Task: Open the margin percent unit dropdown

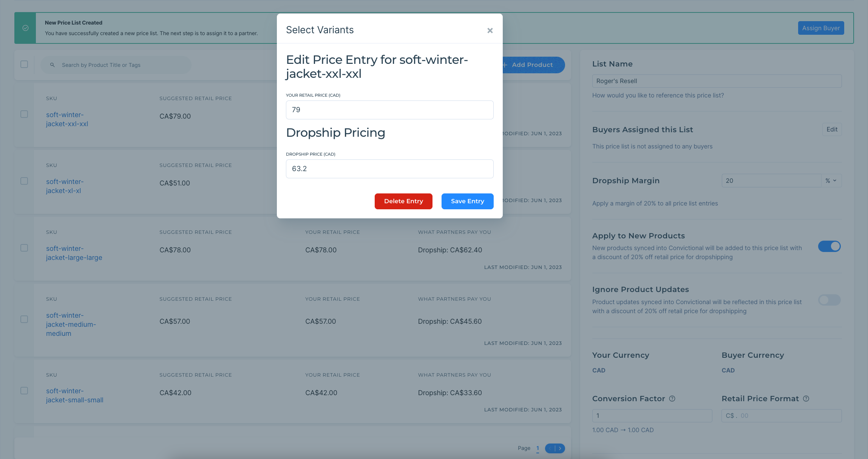Action: click(x=831, y=181)
